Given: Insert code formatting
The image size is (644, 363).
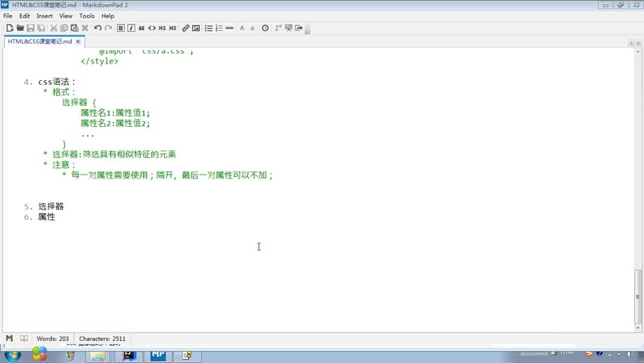Looking at the screenshot, I should coord(152,28).
